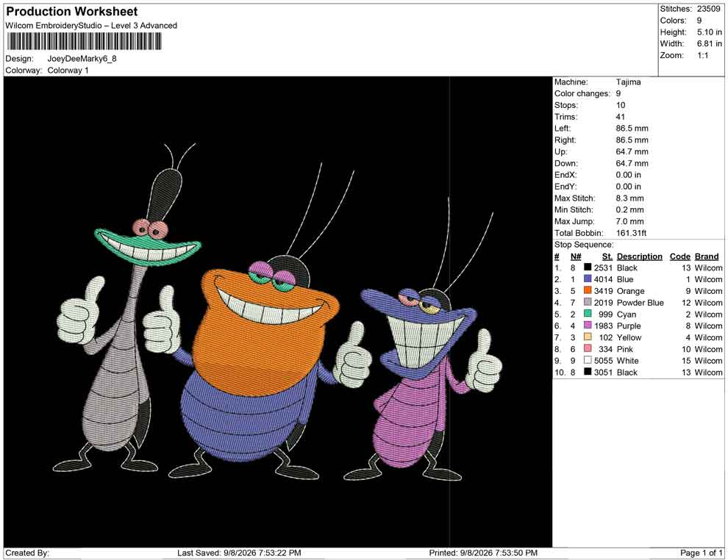Click the Height value '5.10 in'

(x=709, y=32)
